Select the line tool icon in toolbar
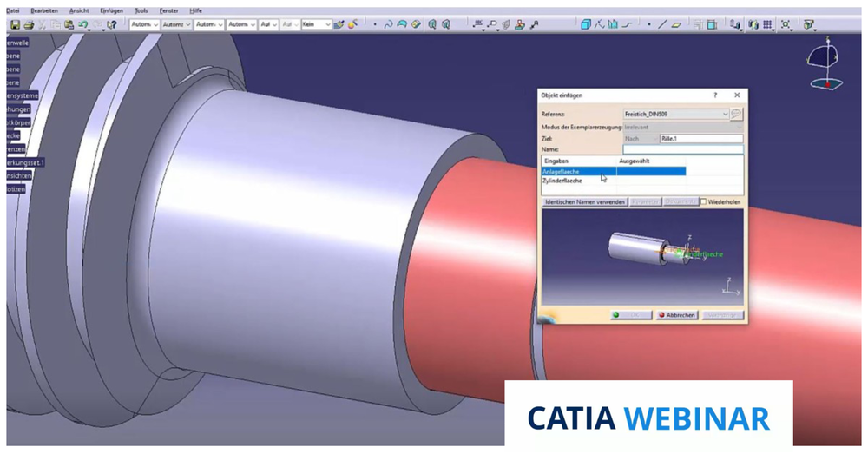The image size is (868, 454). click(x=662, y=25)
